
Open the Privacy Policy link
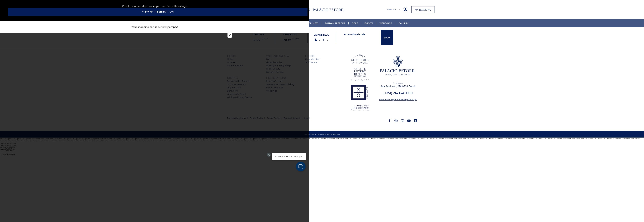256,118
